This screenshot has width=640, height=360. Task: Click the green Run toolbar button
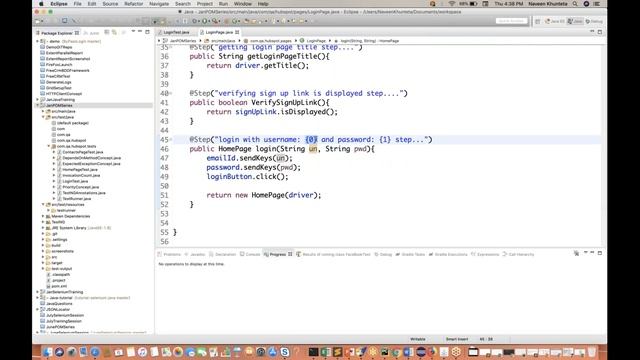coord(204,21)
